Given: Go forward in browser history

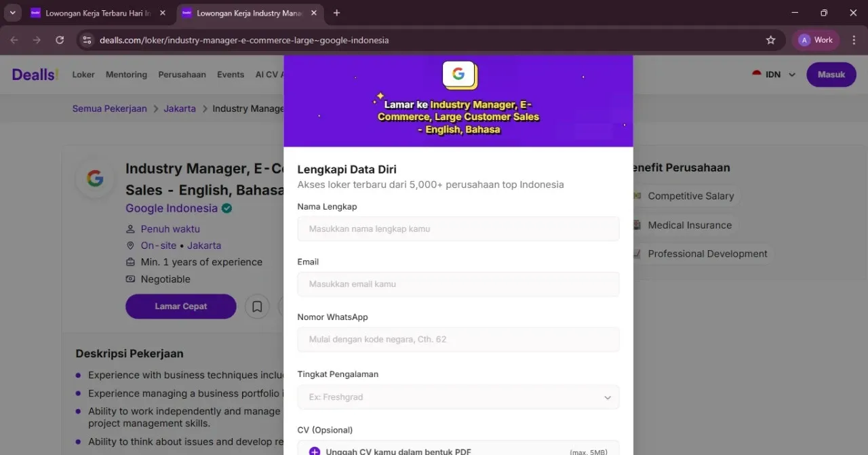Looking at the screenshot, I should [37, 40].
